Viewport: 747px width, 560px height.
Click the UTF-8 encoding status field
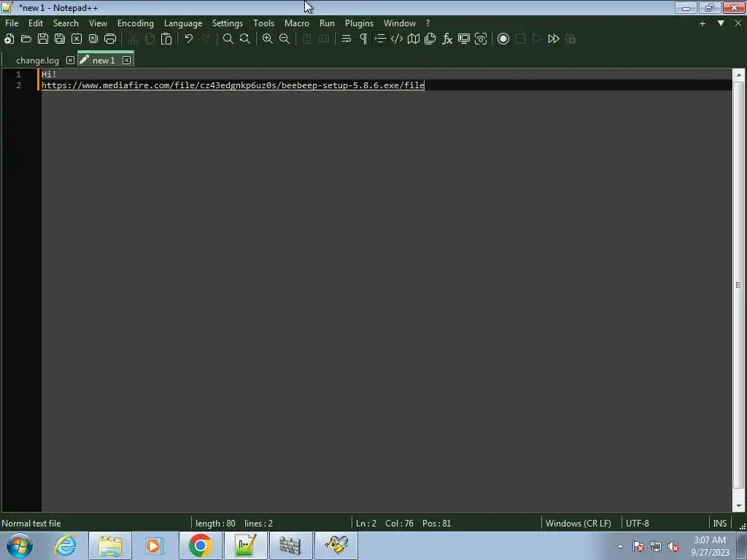tap(638, 524)
